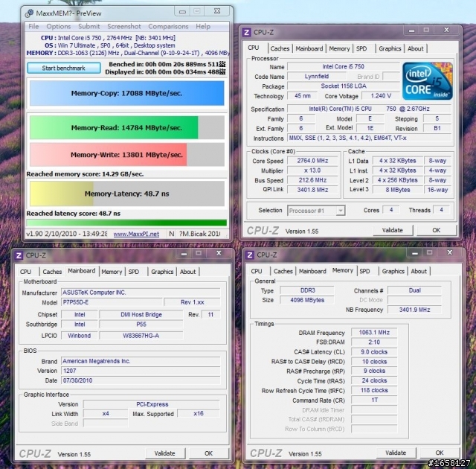Click Validate in the Memory window
Viewport: 476px width, 469px height.
pyautogui.click(x=396, y=453)
